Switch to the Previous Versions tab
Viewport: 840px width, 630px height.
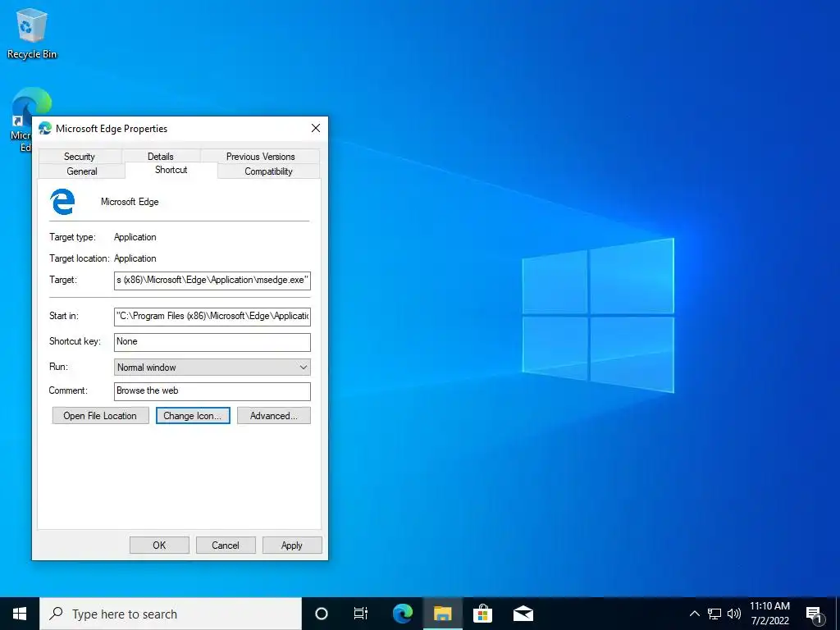260,157
